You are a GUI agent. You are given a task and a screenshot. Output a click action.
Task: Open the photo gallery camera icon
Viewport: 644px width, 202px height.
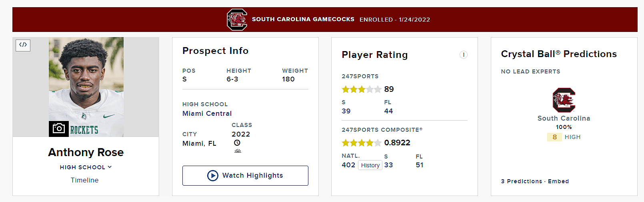pyautogui.click(x=59, y=129)
